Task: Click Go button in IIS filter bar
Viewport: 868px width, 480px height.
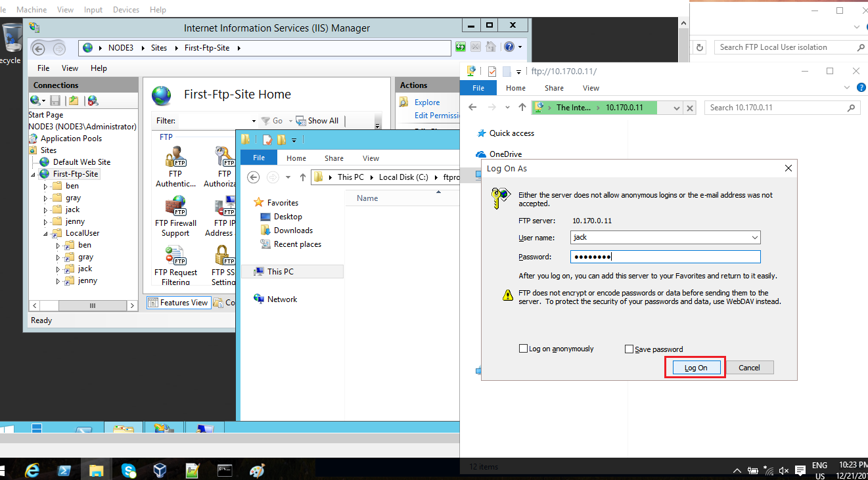Action: [x=272, y=121]
